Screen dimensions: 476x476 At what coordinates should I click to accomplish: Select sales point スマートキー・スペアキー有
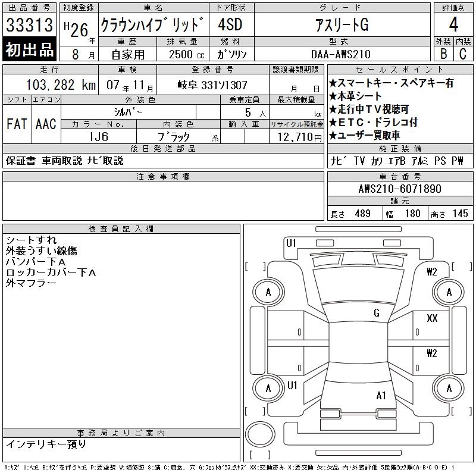pos(392,83)
